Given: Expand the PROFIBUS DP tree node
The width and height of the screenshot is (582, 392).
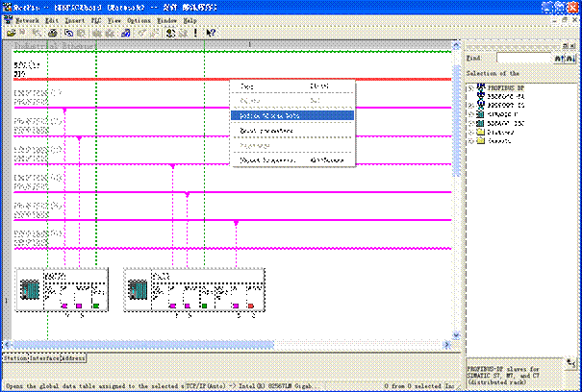Looking at the screenshot, I should 469,87.
